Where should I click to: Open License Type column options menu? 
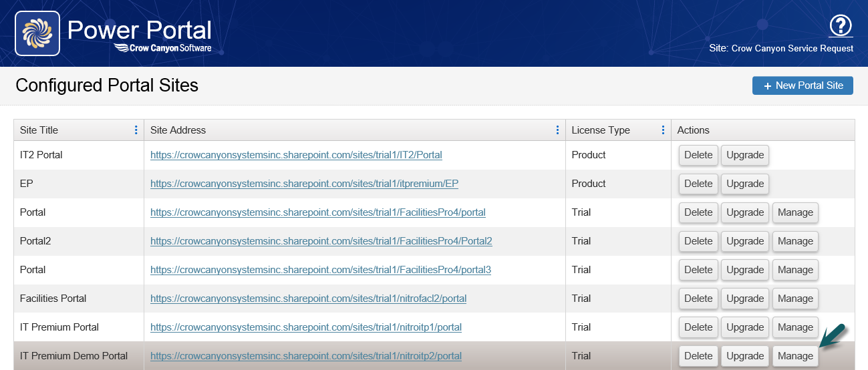tap(663, 130)
